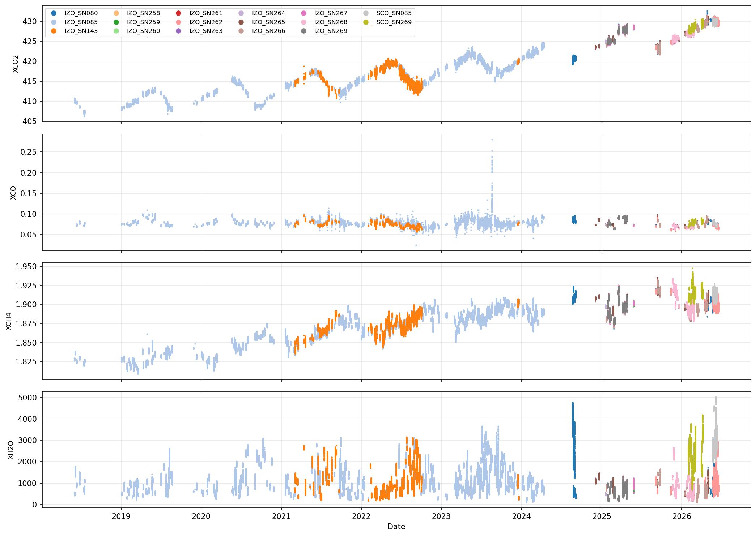Image resolution: width=756 pixels, height=536 pixels.
Task: Click the 1000 tick on the XH2O axis
Action: pyautogui.click(x=28, y=483)
